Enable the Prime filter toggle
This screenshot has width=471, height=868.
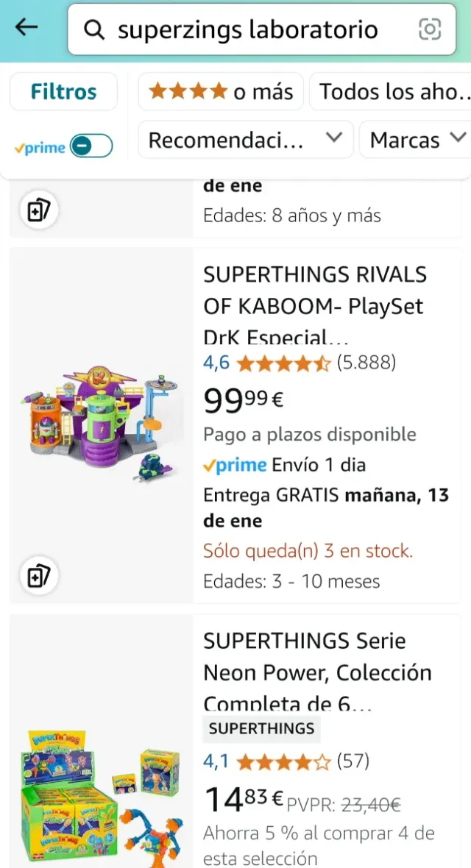tap(92, 146)
